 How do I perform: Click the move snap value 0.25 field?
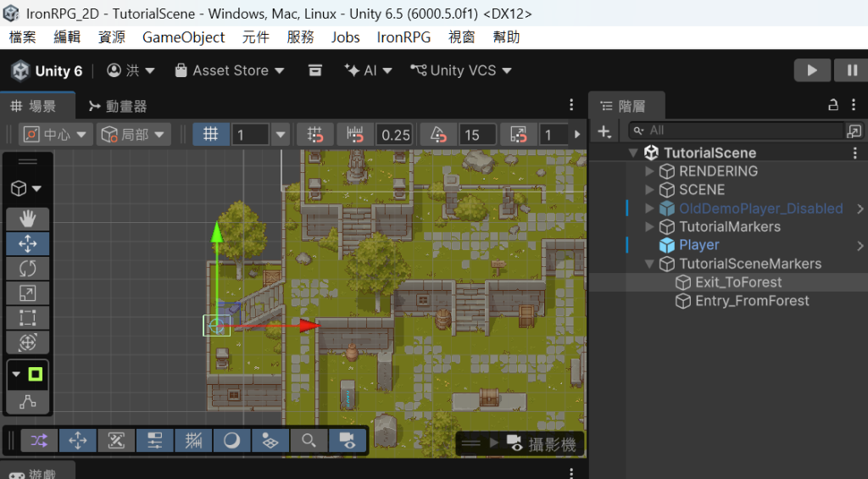(395, 135)
